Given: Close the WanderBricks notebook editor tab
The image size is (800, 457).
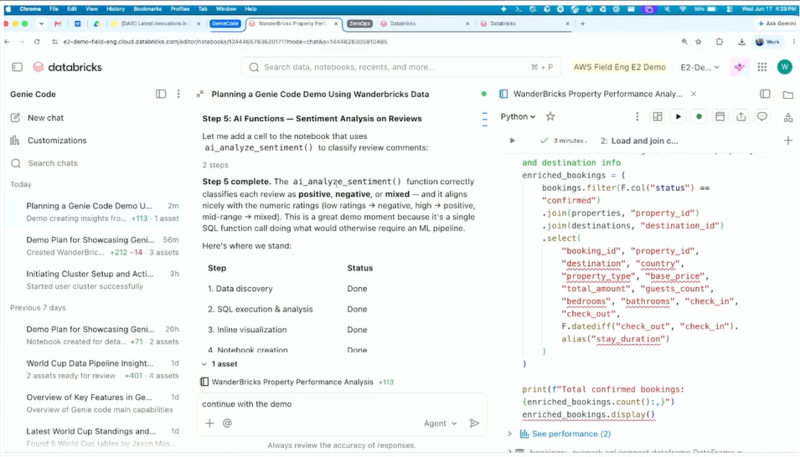Looking at the screenshot, I should click(x=693, y=94).
